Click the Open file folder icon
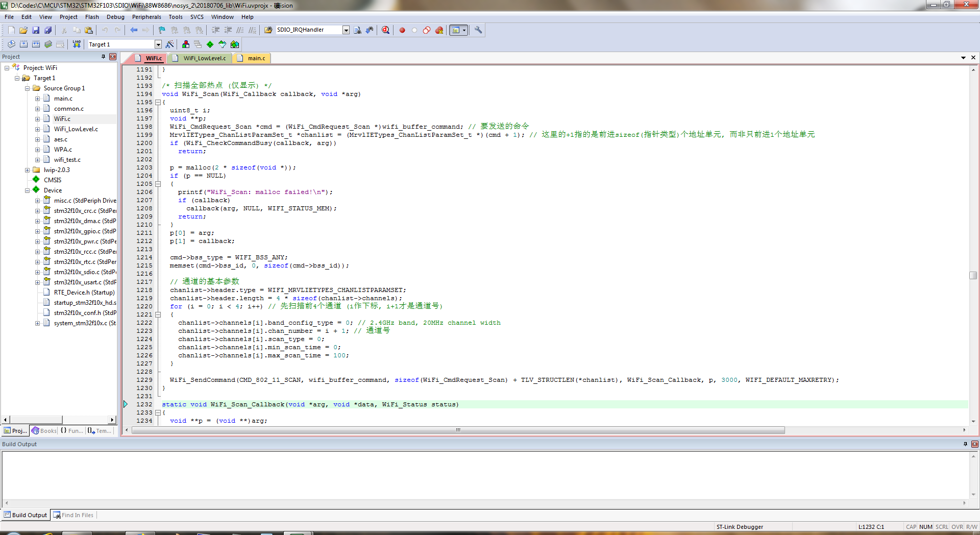 23,30
